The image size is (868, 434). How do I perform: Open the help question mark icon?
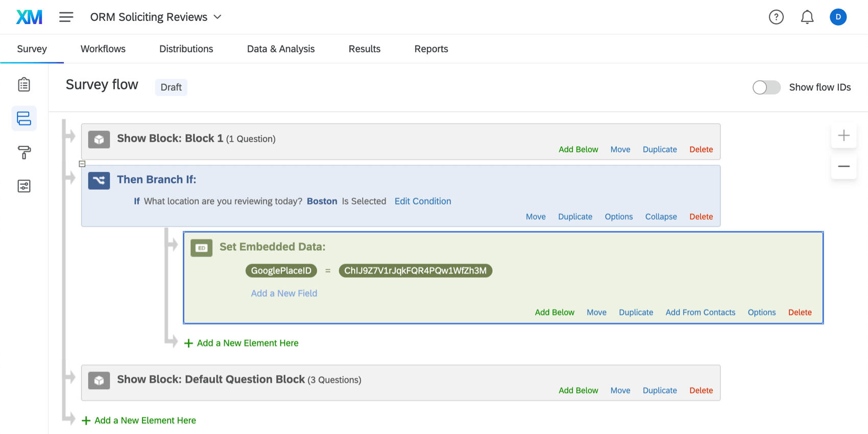[x=776, y=17]
